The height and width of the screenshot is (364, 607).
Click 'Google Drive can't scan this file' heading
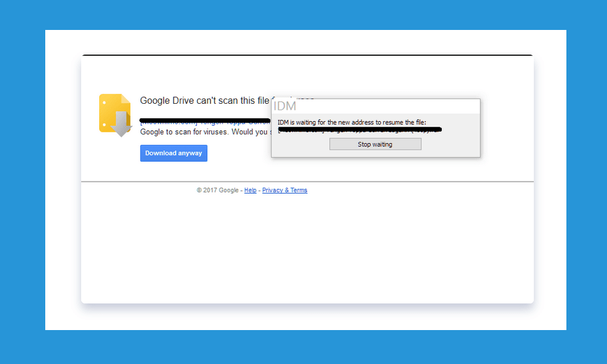click(x=205, y=100)
